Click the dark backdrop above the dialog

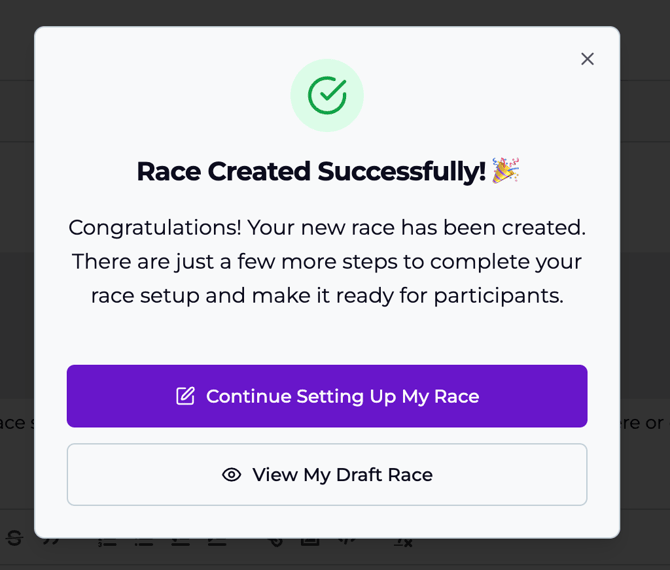tap(335, 12)
